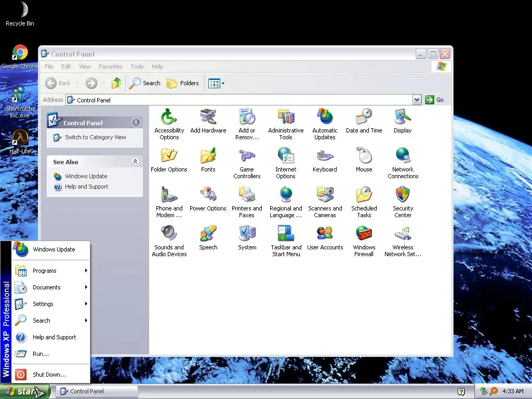Select Help and Support in Start menu
The image size is (532, 399).
coord(51,337)
